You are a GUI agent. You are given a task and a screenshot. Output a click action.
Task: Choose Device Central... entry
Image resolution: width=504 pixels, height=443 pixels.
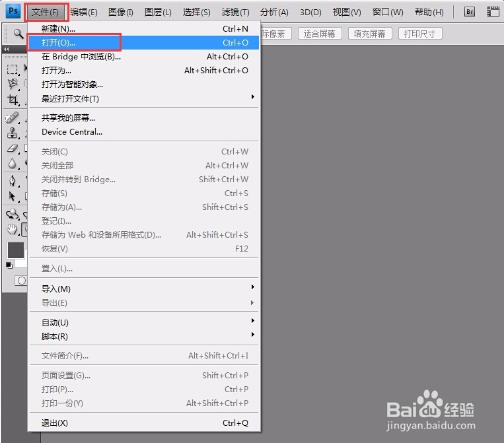[x=144, y=131]
